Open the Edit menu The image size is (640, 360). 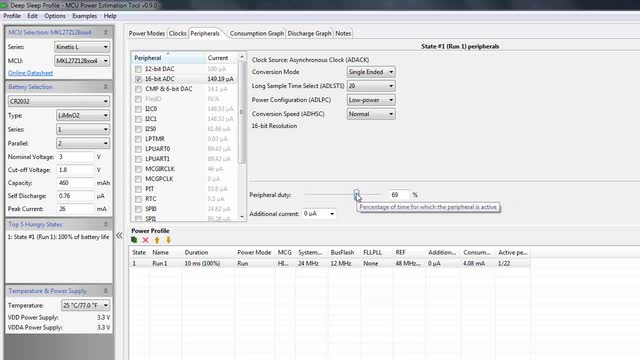click(x=32, y=16)
